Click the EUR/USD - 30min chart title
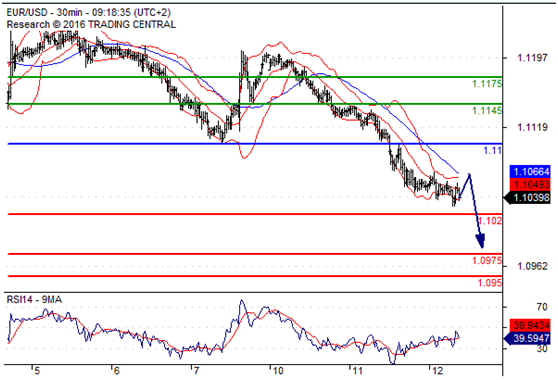The image size is (558, 380). 89,12
